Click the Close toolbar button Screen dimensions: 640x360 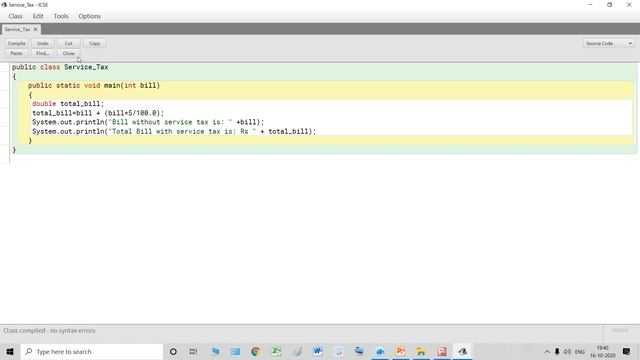click(69, 53)
